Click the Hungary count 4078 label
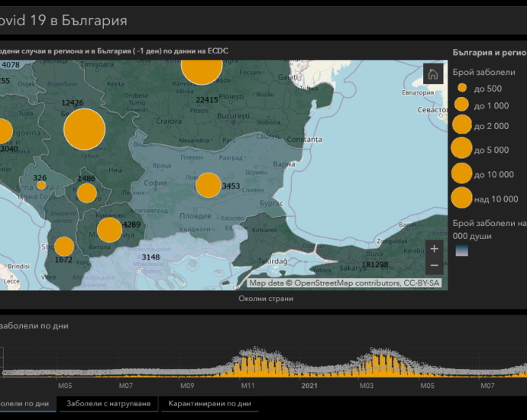 [x=11, y=64]
